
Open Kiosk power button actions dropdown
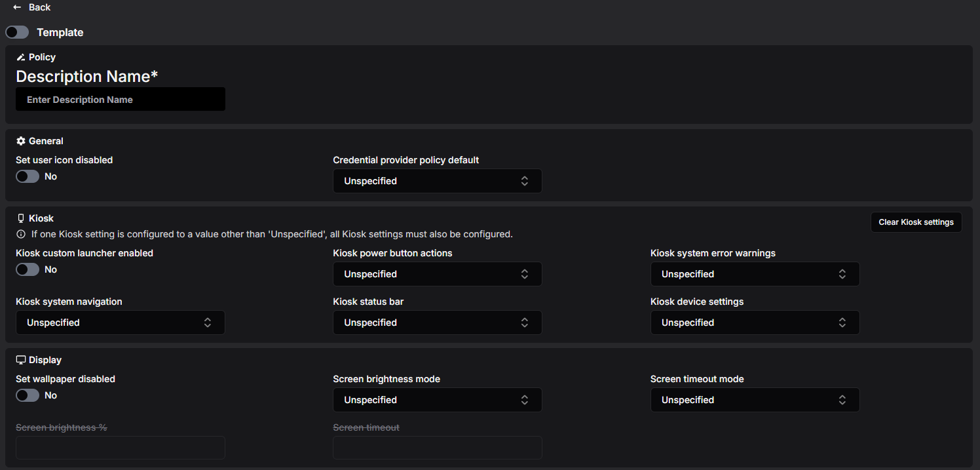click(x=438, y=274)
